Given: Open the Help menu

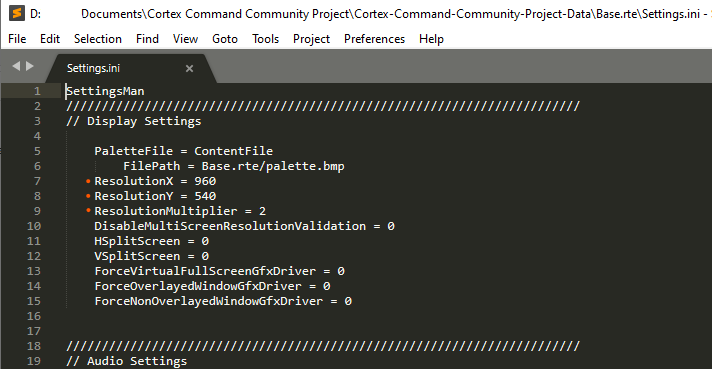Looking at the screenshot, I should click(x=431, y=39).
